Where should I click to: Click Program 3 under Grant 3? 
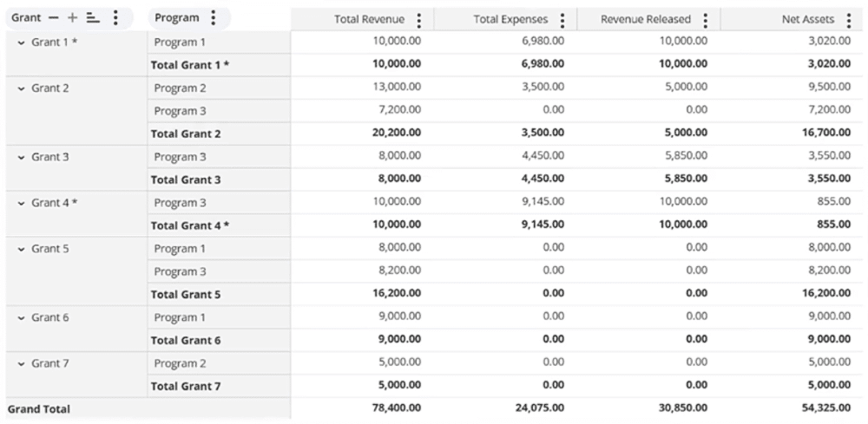(x=180, y=157)
